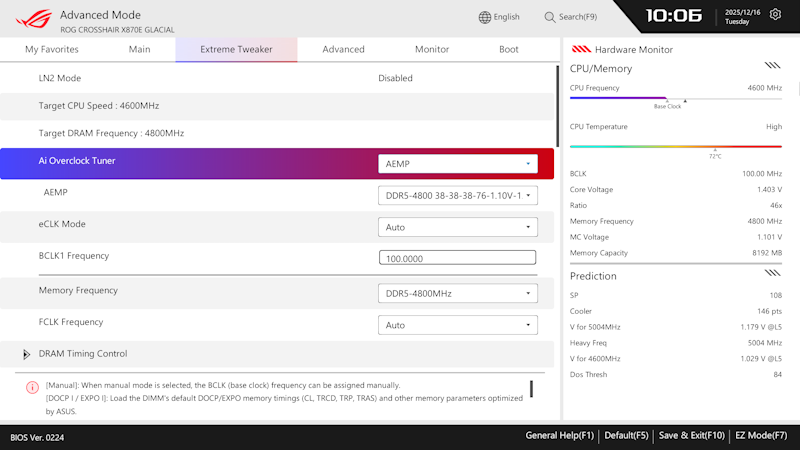This screenshot has height=450, width=800.
Task: Click the ROG logo icon
Action: 34,19
